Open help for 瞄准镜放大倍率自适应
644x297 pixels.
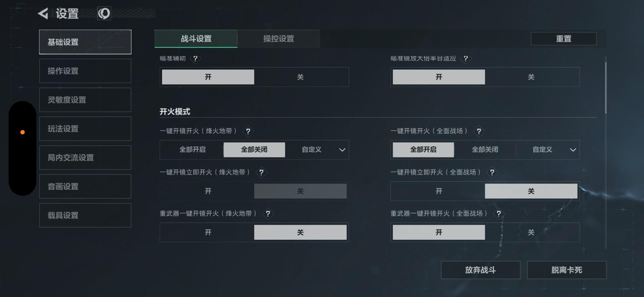pyautogui.click(x=466, y=58)
